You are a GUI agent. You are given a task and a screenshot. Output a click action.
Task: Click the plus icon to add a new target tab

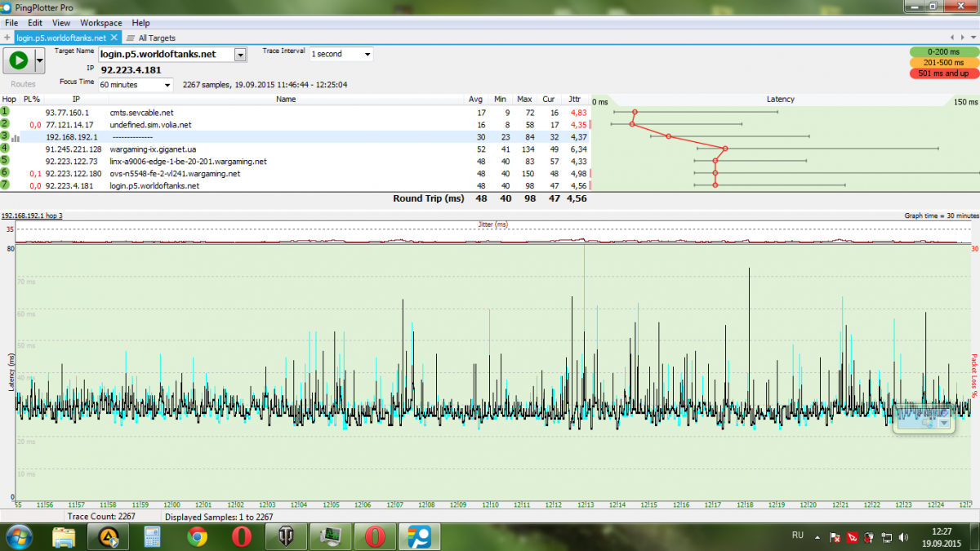pos(7,38)
